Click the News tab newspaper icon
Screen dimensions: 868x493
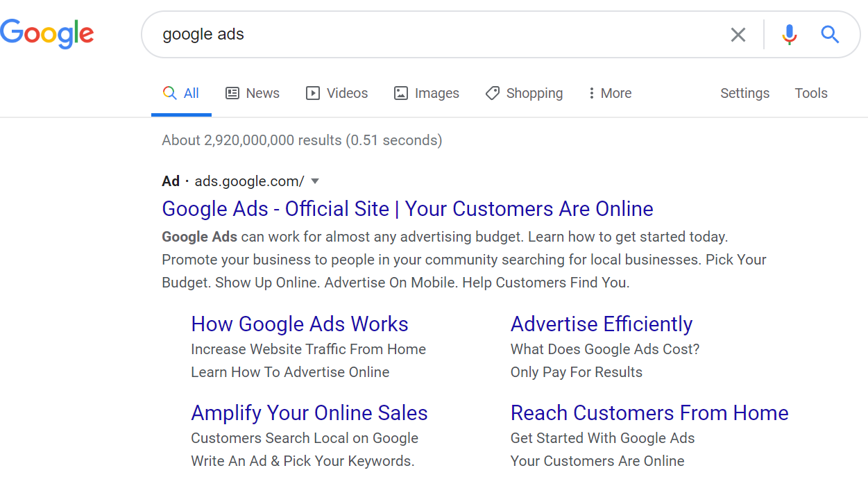232,93
